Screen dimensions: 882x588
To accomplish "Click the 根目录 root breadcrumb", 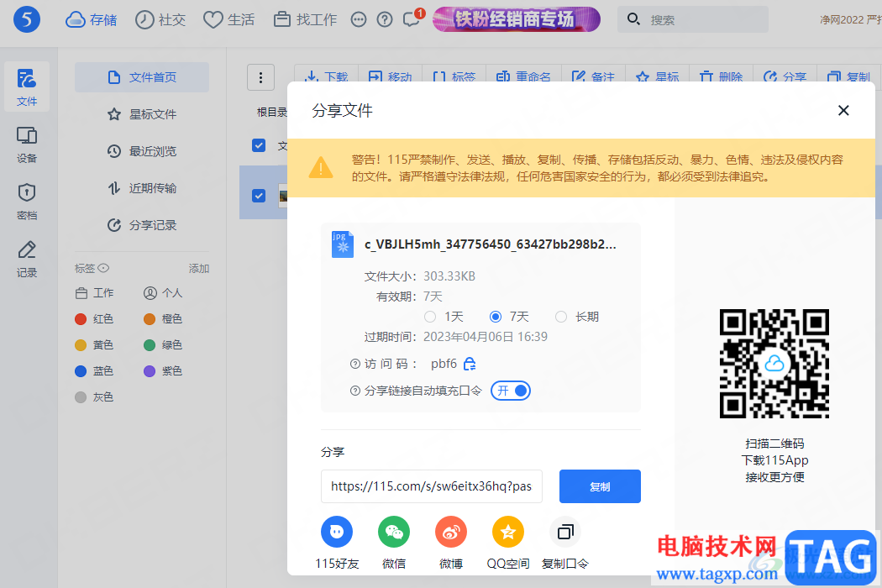I will tap(272, 112).
